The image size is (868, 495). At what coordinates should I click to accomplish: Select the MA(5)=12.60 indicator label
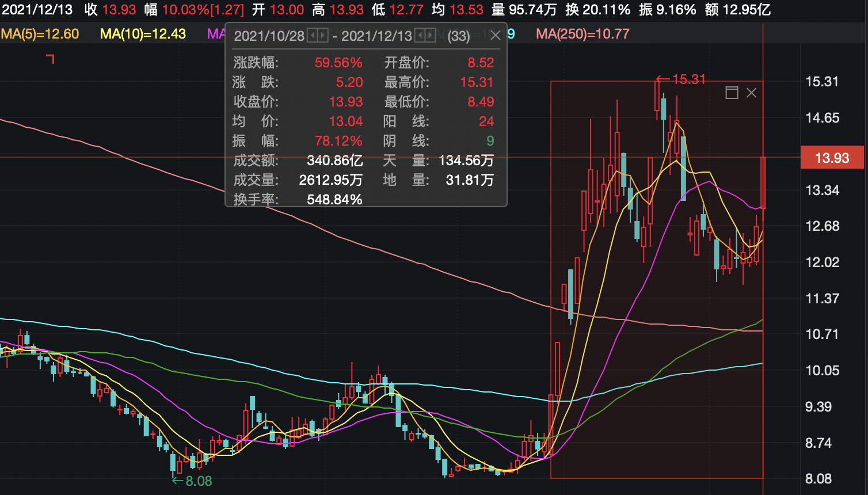tap(40, 34)
